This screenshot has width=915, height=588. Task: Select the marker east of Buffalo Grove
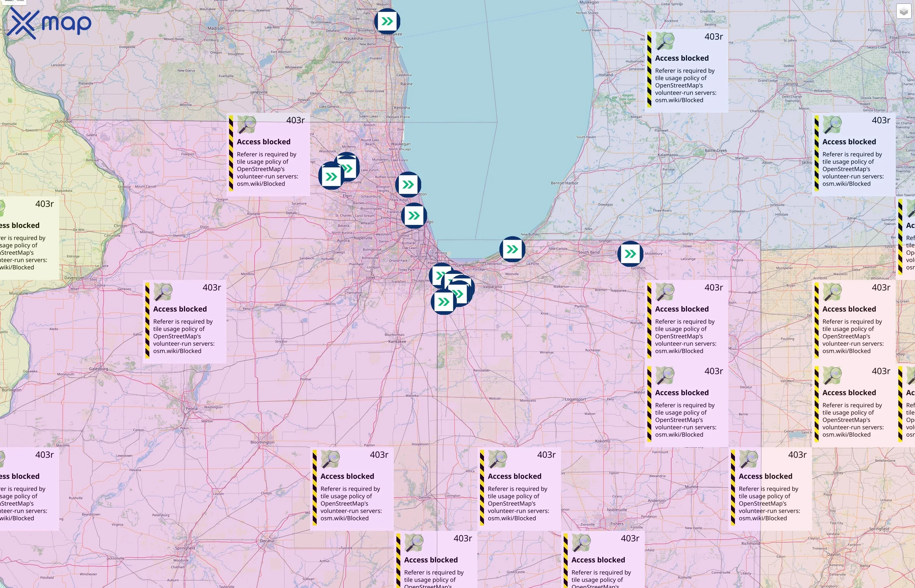408,185
